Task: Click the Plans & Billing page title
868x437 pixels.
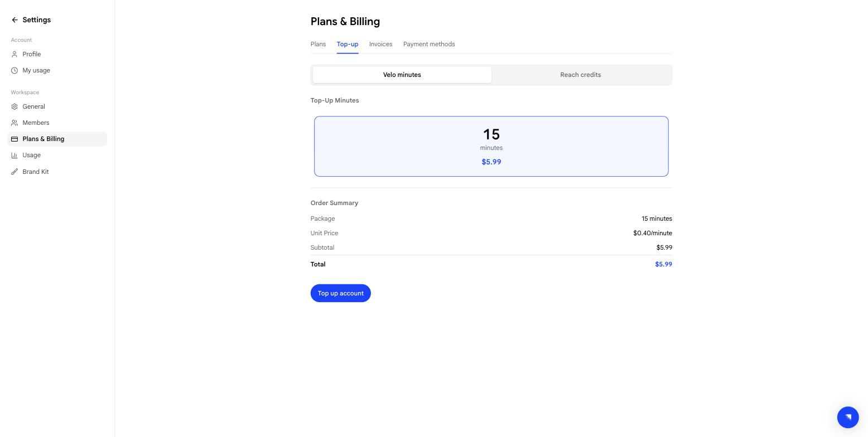Action: [x=345, y=22]
